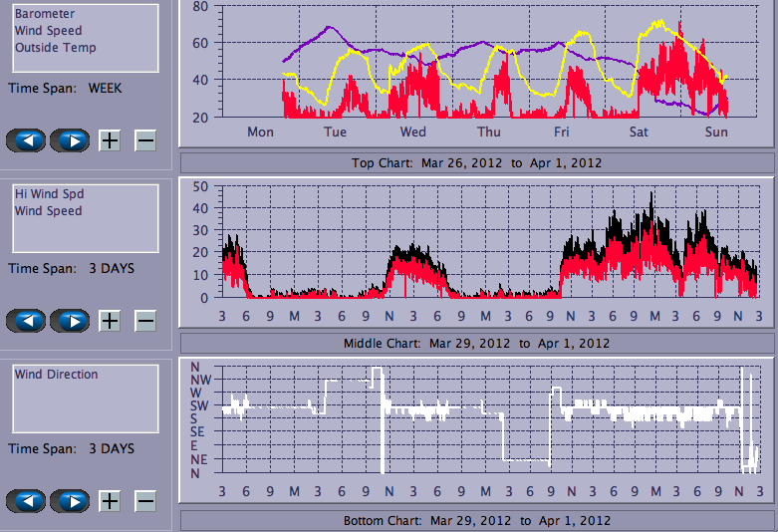This screenshot has height=532, width=778.
Task: Select Hi Wind Spd in the middle list
Action: pos(48,194)
